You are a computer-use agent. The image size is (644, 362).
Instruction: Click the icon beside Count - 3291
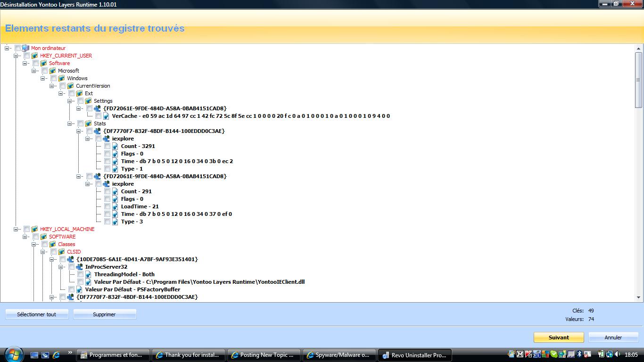tap(115, 146)
